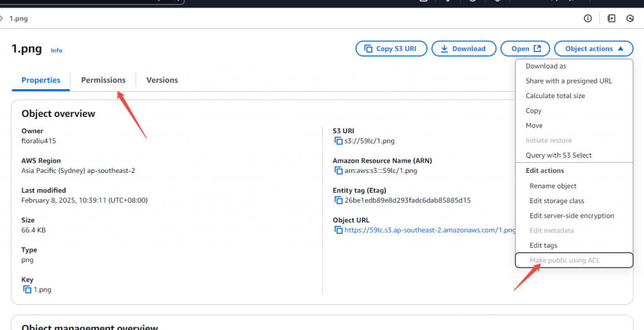Select the Object overview heading
This screenshot has height=330, width=644.
[x=58, y=114]
